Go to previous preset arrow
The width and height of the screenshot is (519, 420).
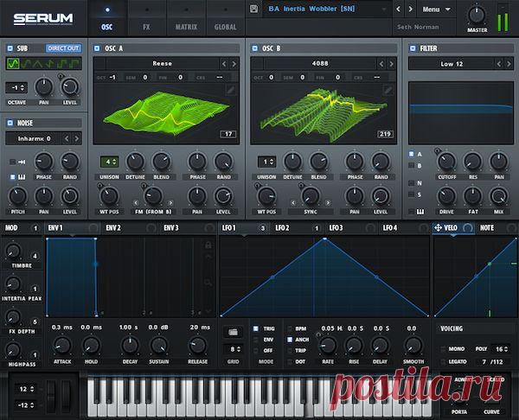click(x=399, y=10)
